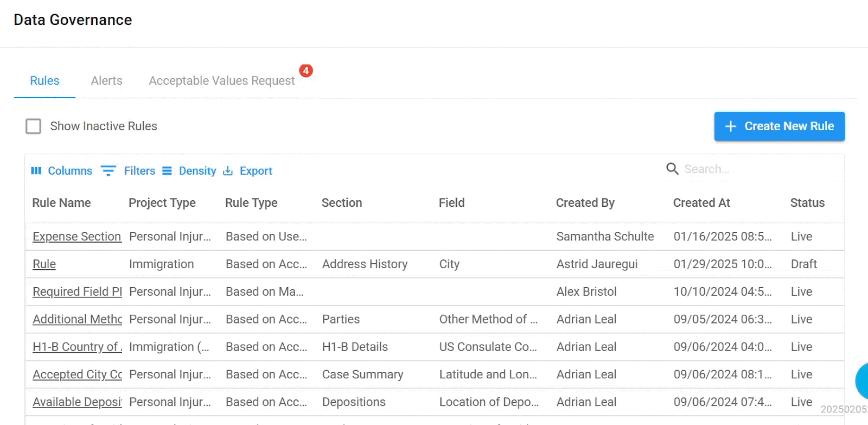Open the Available Deposition rule link
This screenshot has width=868, height=425.
(77, 403)
